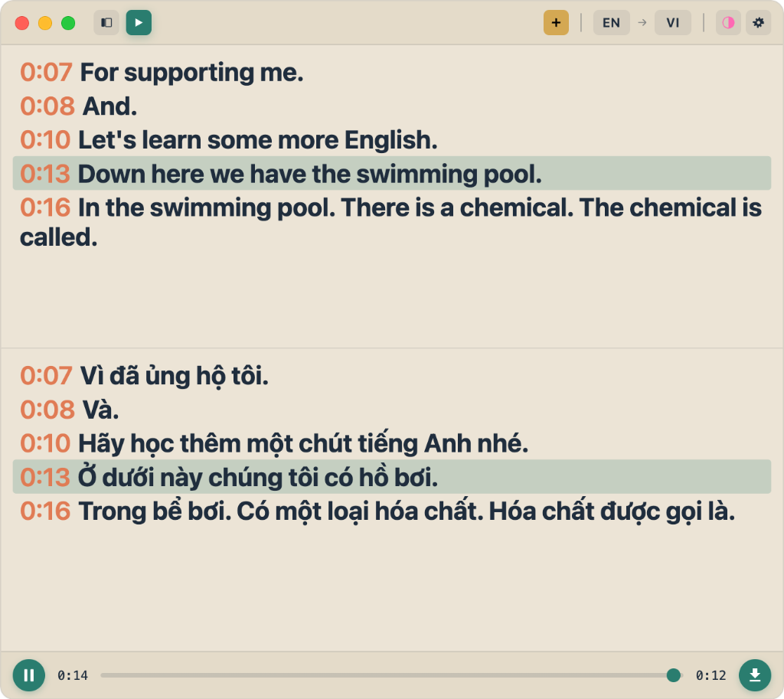Viewport: 784px width, 699px height.
Task: Jump to 0:10 timestamp in English transcript
Action: [x=46, y=140]
